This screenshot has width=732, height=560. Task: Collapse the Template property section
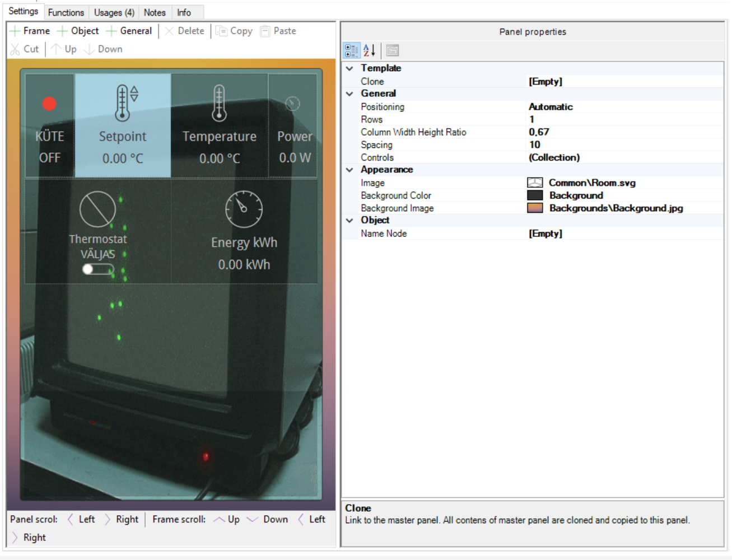pyautogui.click(x=349, y=68)
